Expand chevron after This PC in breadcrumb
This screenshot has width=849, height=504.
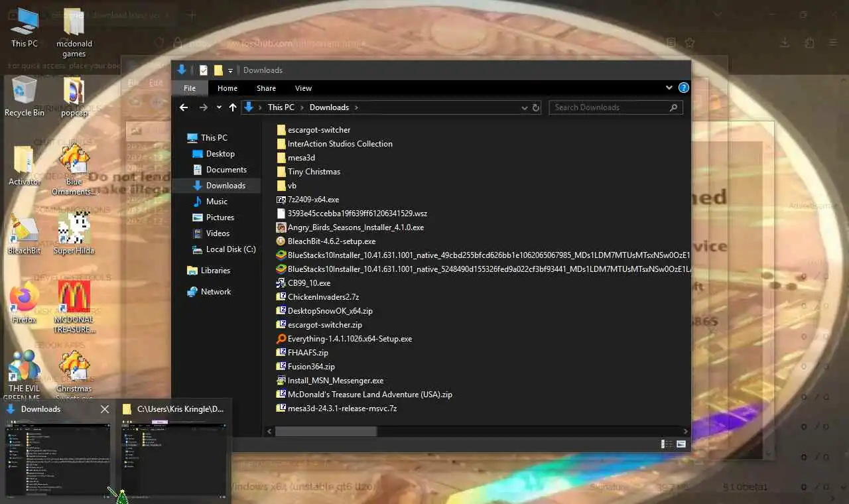(x=302, y=107)
